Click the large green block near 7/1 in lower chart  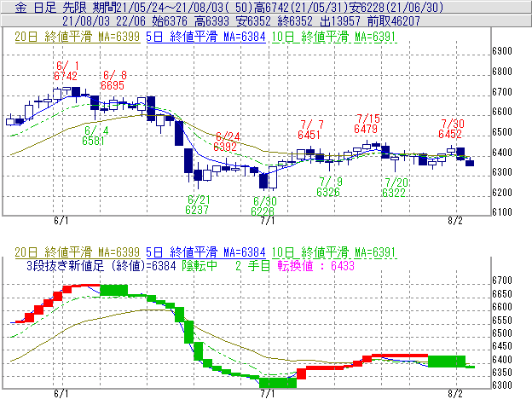point(278,383)
